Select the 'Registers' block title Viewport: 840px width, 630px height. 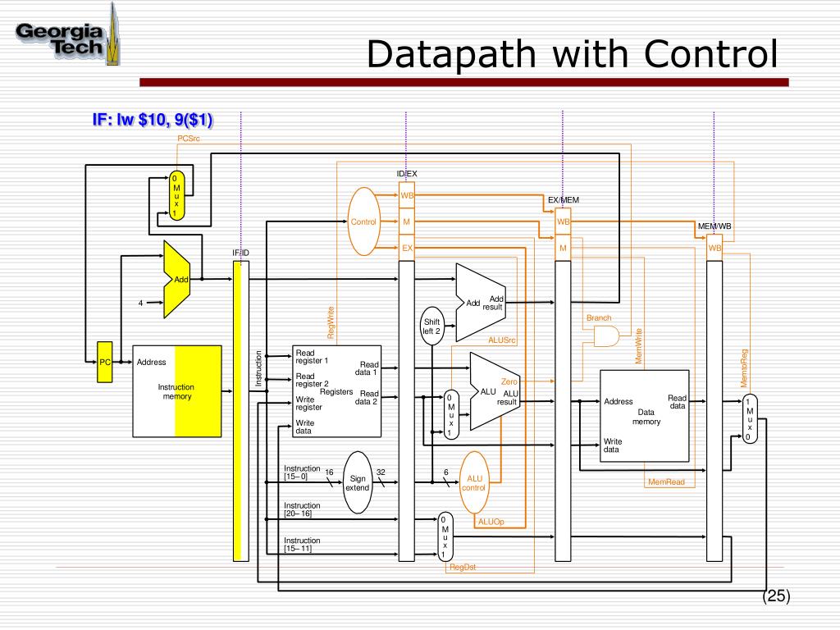coord(336,391)
